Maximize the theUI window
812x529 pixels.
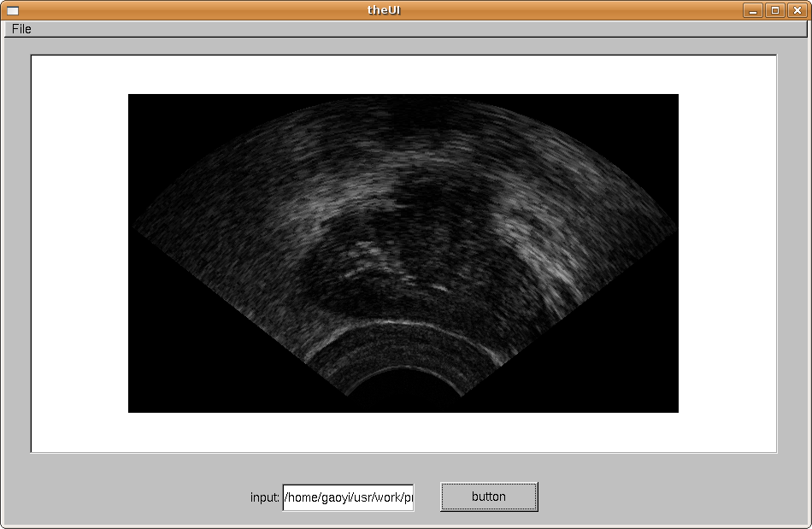point(774,10)
